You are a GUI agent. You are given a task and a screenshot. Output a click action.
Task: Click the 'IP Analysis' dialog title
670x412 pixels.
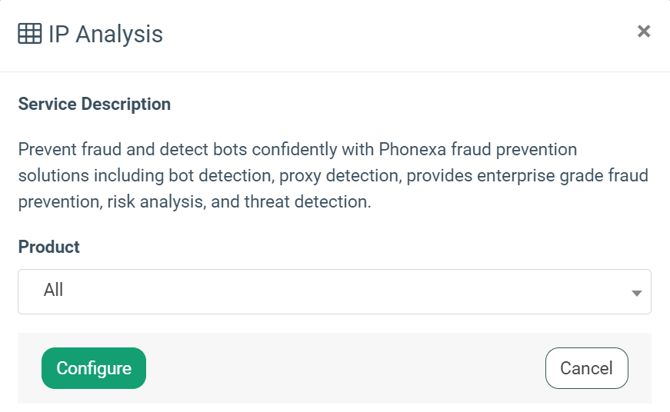click(105, 34)
